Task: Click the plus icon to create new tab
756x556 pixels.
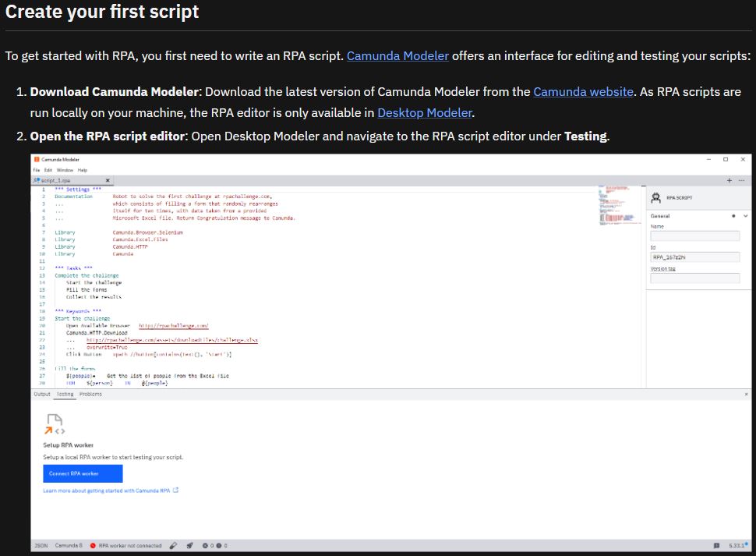Action: (x=729, y=180)
